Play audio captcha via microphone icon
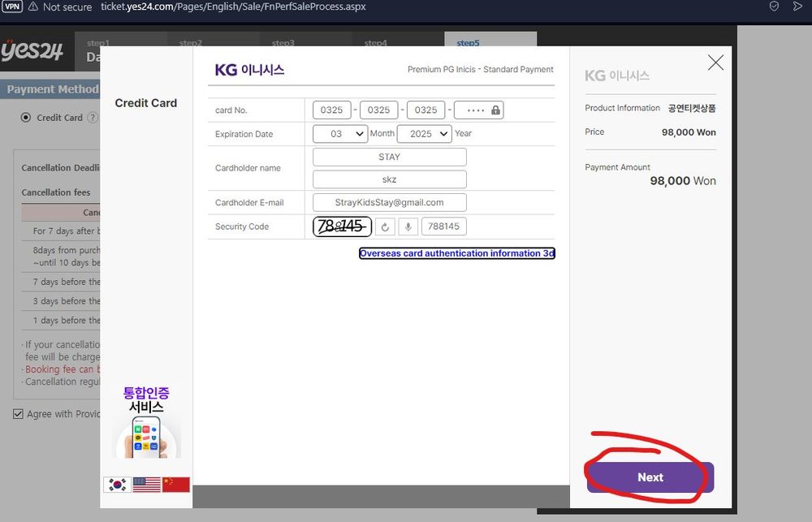 pyautogui.click(x=408, y=226)
